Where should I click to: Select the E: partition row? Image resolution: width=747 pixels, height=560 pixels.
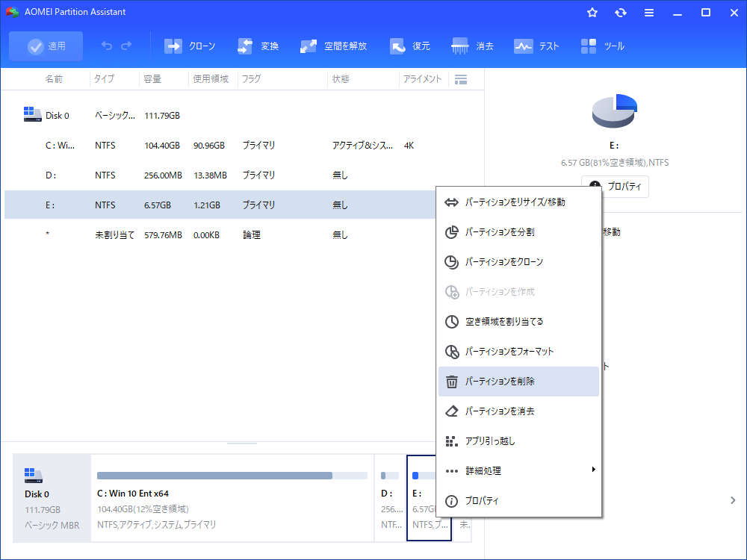(x=220, y=205)
